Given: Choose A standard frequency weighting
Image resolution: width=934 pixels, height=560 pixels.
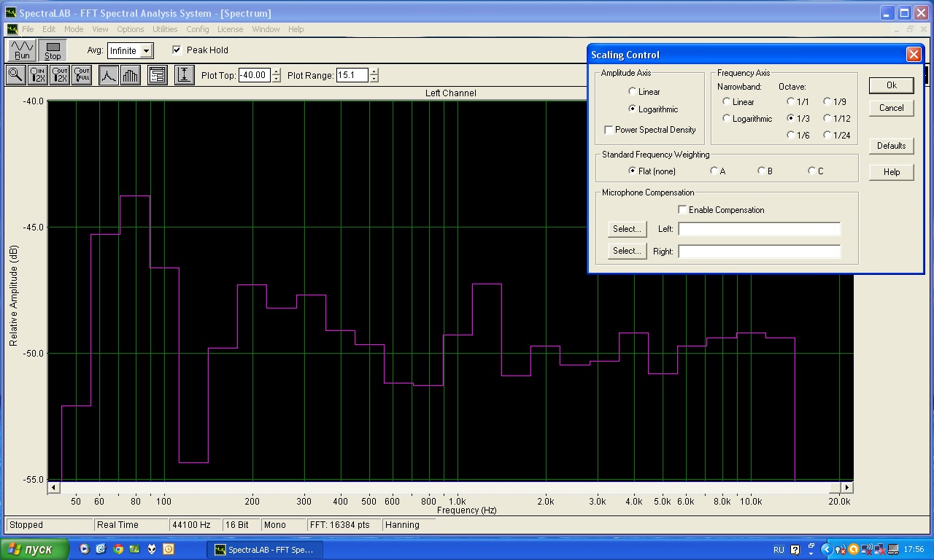Looking at the screenshot, I should [714, 171].
